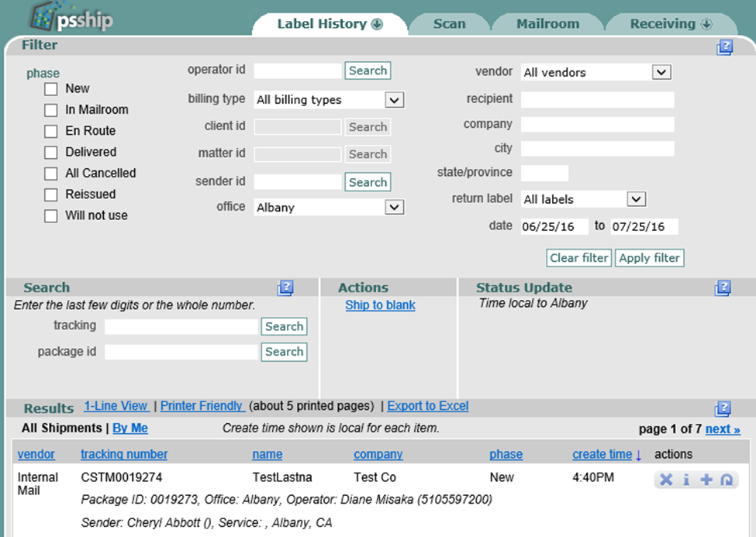Screen dimensions: 756x537
Task: Open Receiving tab dropdown arrow
Action: tap(706, 24)
